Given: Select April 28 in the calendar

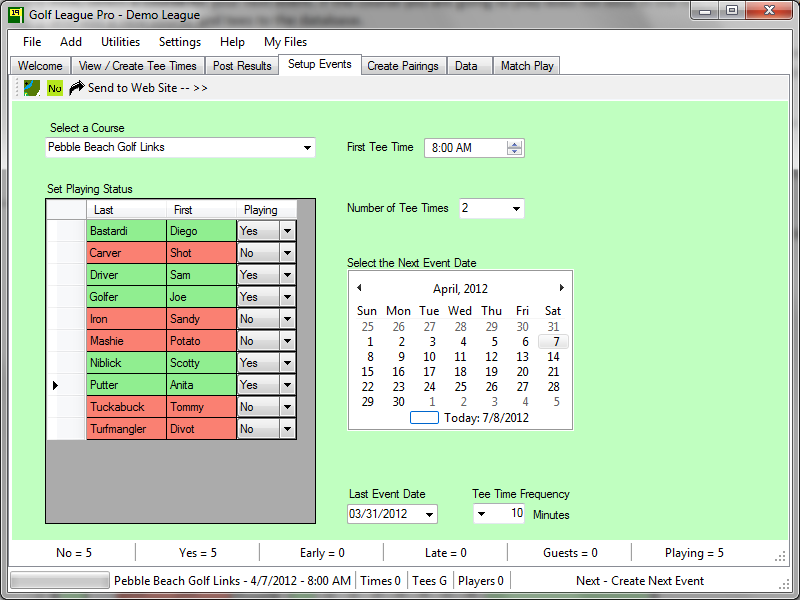Looking at the screenshot, I should click(x=554, y=387).
